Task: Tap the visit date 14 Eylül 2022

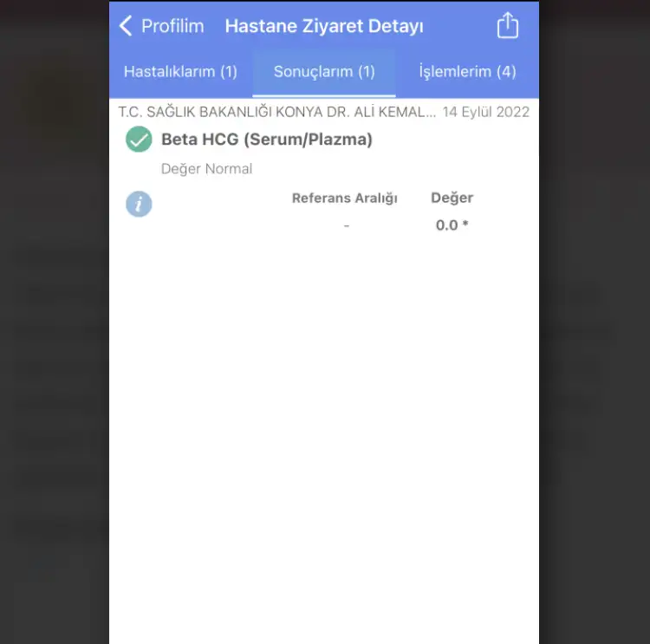Action: click(486, 112)
